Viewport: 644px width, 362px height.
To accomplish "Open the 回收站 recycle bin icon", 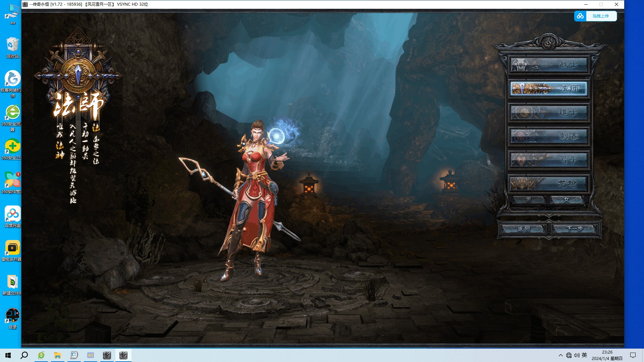I will pos(13,48).
